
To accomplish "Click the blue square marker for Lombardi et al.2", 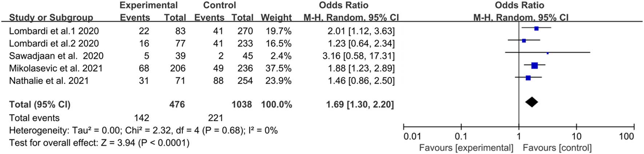I will coord(524,41).
